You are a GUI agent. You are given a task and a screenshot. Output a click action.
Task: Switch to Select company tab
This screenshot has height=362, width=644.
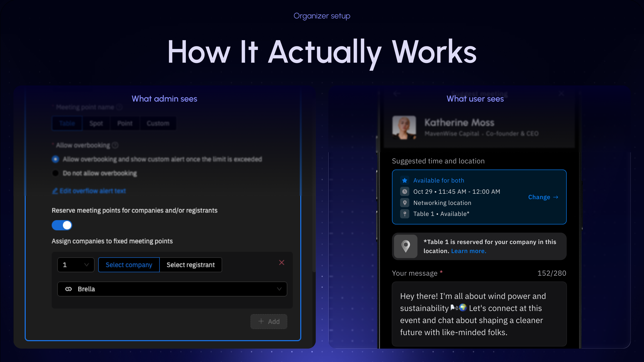129,265
